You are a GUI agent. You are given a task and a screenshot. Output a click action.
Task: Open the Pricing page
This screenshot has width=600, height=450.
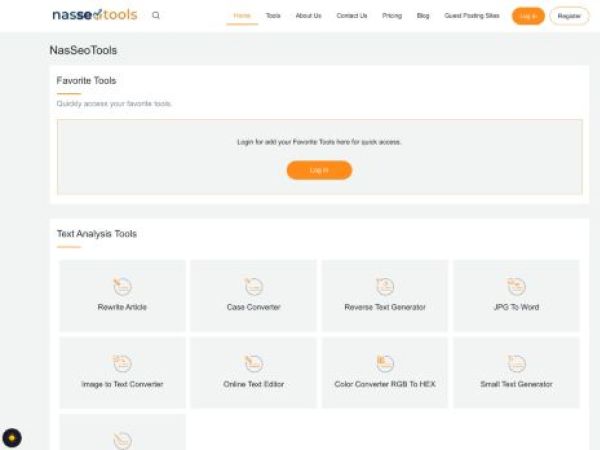(x=392, y=16)
